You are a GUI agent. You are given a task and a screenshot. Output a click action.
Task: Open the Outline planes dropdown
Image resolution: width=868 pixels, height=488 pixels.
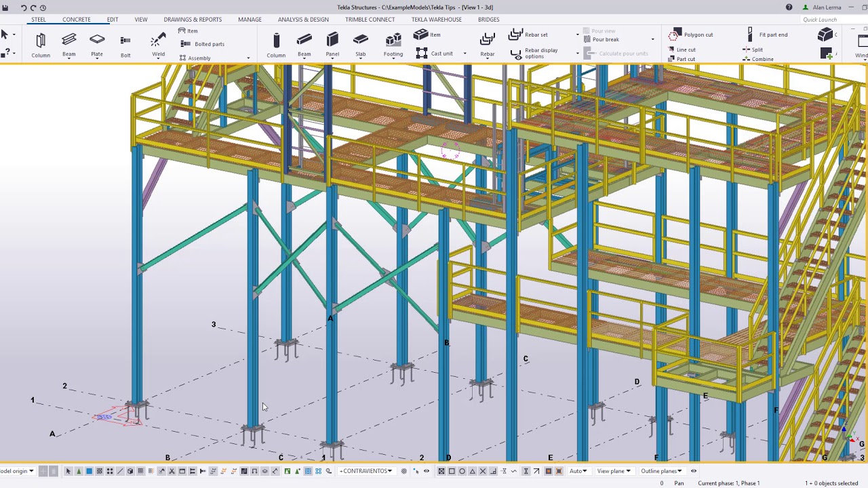click(661, 471)
